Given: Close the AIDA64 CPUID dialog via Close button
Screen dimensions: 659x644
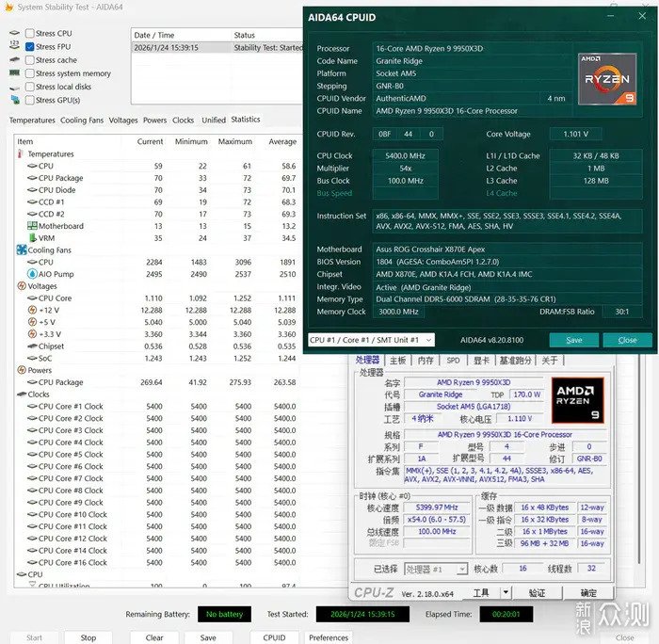Looking at the screenshot, I should click(x=627, y=340).
